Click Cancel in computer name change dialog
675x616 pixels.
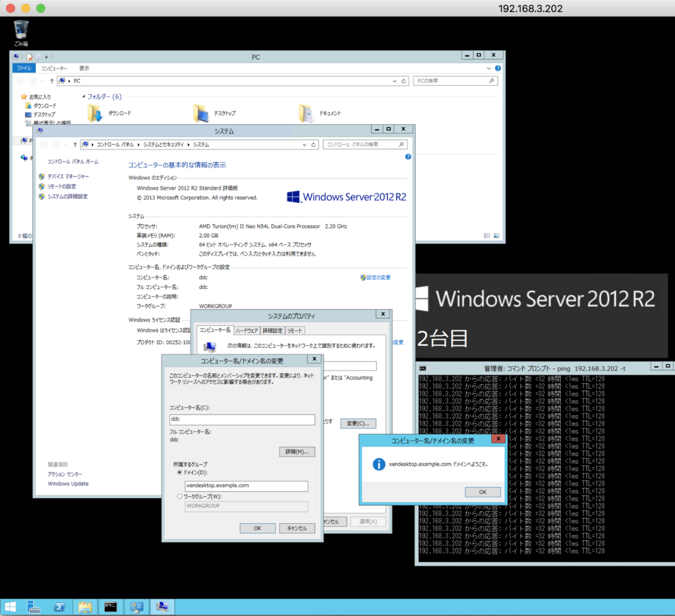tap(297, 528)
